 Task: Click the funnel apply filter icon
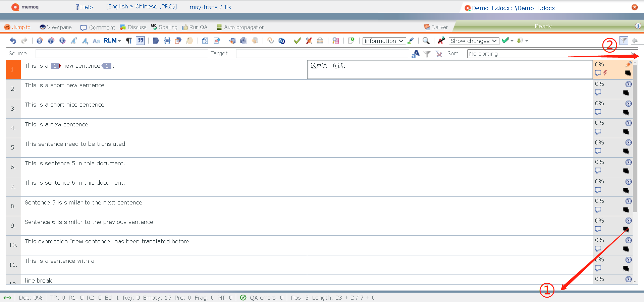427,54
